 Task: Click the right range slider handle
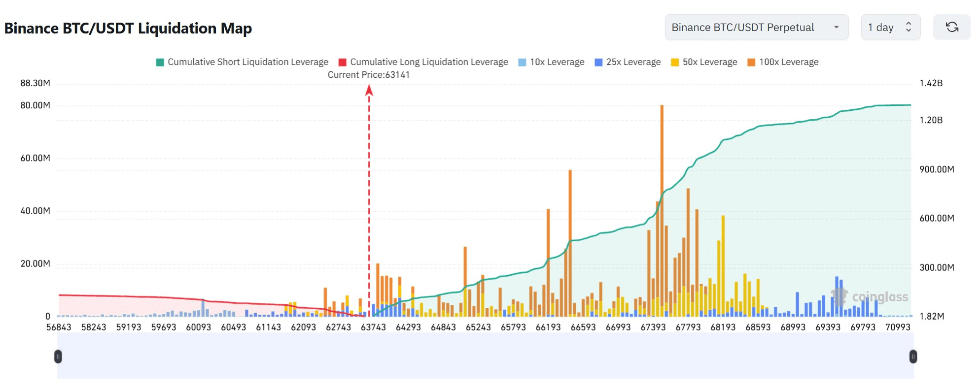(913, 357)
